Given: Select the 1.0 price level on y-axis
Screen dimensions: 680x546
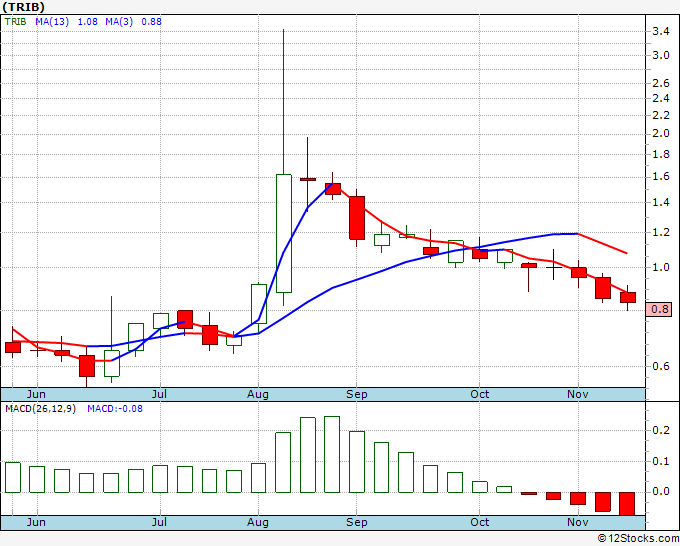Looking at the screenshot, I should [x=661, y=267].
